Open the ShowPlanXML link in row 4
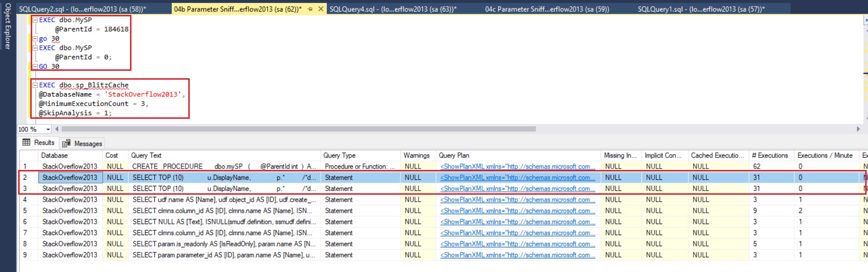The height and width of the screenshot is (272, 868). pos(517,200)
